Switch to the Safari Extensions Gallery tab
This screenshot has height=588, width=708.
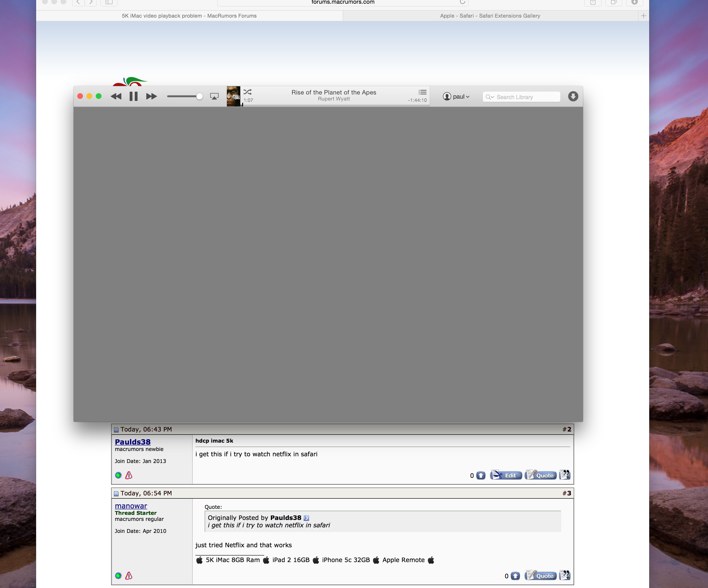coord(490,16)
